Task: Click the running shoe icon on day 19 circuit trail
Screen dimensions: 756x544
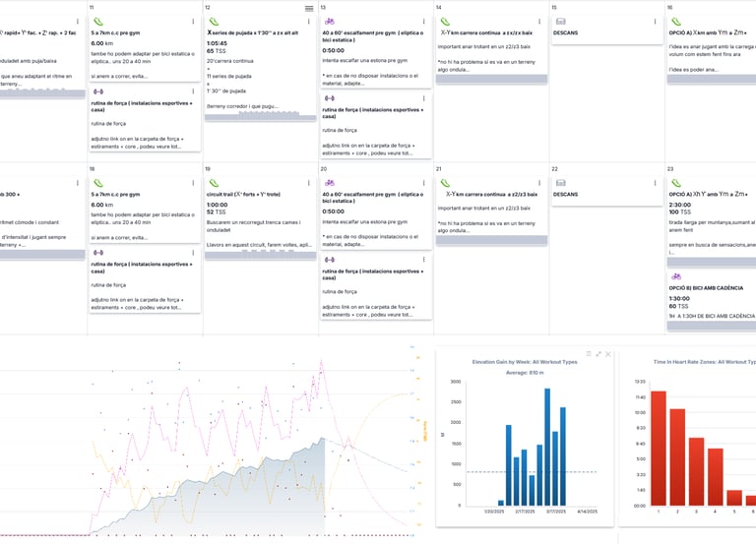Action: coord(214,183)
